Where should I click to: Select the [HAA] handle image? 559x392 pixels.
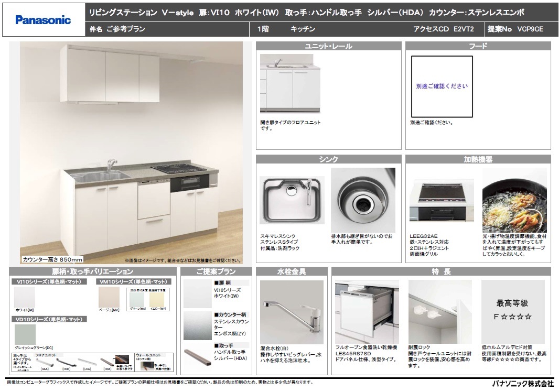click(45, 363)
